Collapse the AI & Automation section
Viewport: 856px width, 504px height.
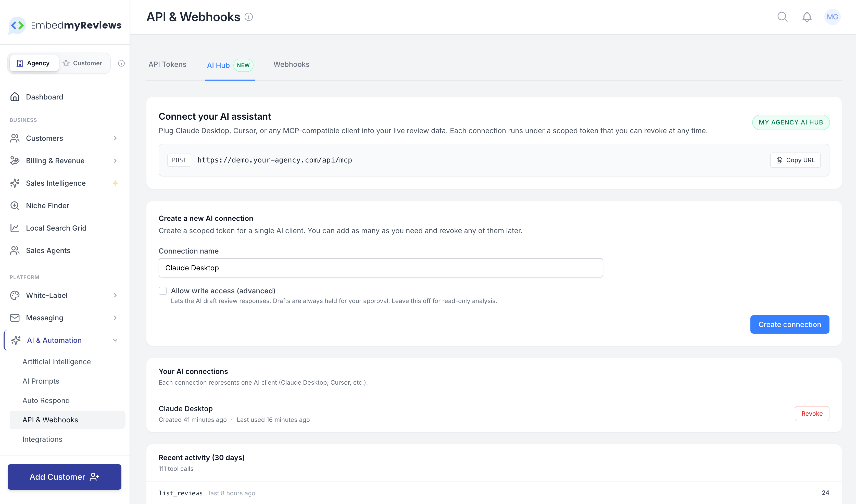pos(115,340)
